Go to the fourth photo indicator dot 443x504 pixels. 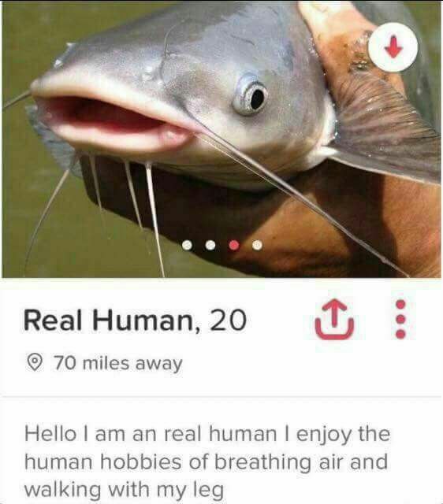(257, 245)
